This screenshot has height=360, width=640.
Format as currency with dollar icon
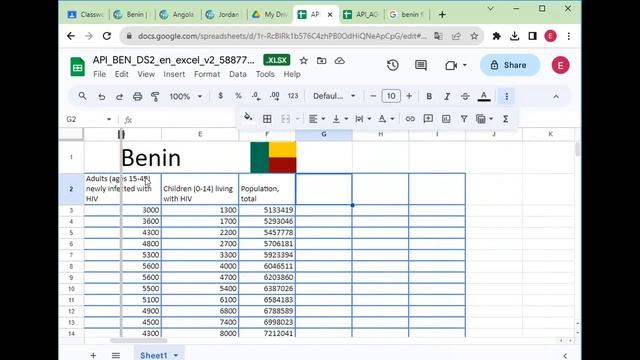point(220,96)
